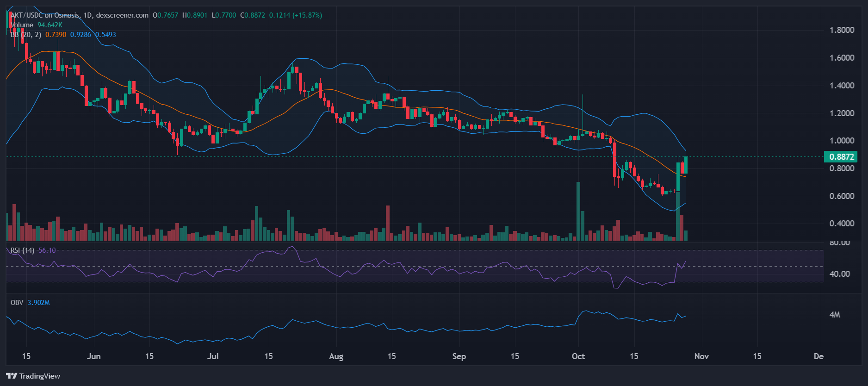Viewport: 868px width, 386px height.
Task: Click the Nov label on the time axis
Action: (x=701, y=356)
